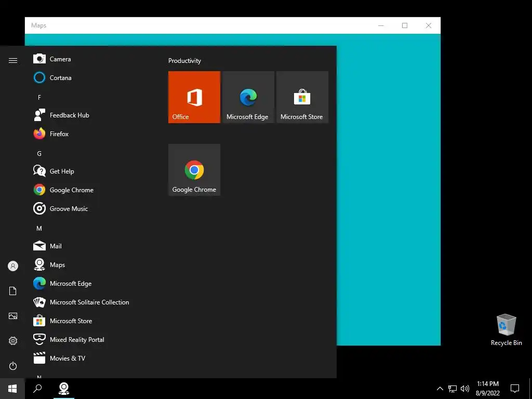Open Settings gear in Start sidebar
The height and width of the screenshot is (399, 532).
click(x=13, y=341)
